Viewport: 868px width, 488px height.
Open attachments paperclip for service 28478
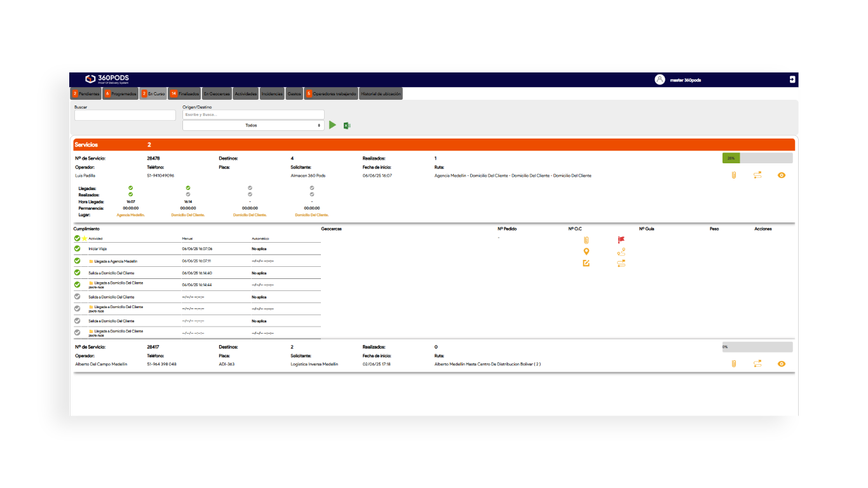pos(733,175)
